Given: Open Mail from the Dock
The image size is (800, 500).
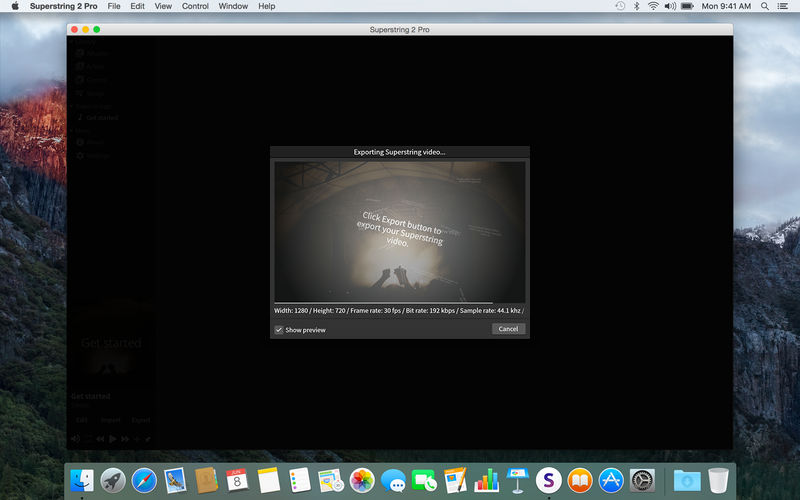Looking at the screenshot, I should (175, 480).
